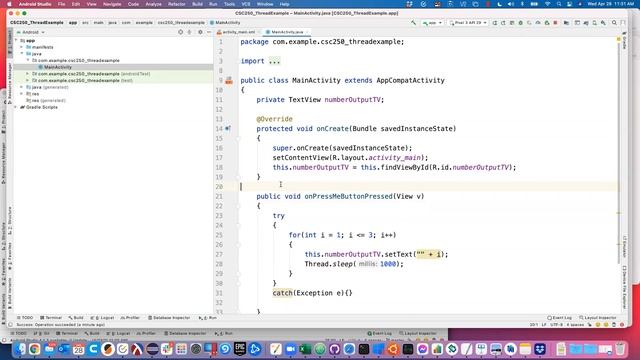The image size is (640, 360).
Task: Expand the java (generated) folder
Action: point(22,87)
